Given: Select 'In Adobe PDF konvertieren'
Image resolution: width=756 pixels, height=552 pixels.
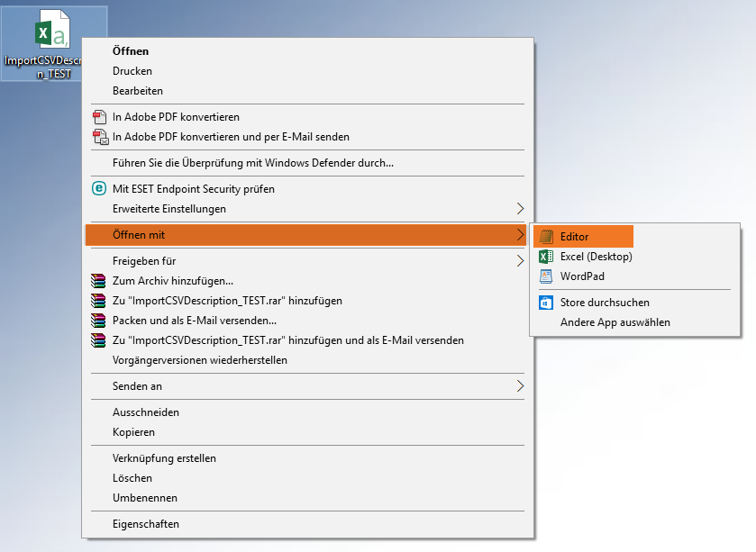Looking at the screenshot, I should [308, 117].
